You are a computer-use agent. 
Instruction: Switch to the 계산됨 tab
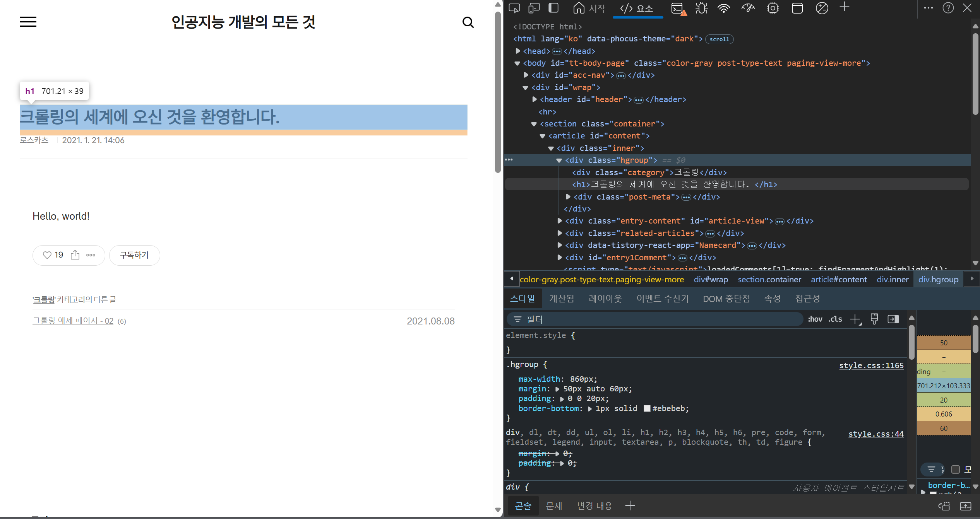click(x=562, y=299)
